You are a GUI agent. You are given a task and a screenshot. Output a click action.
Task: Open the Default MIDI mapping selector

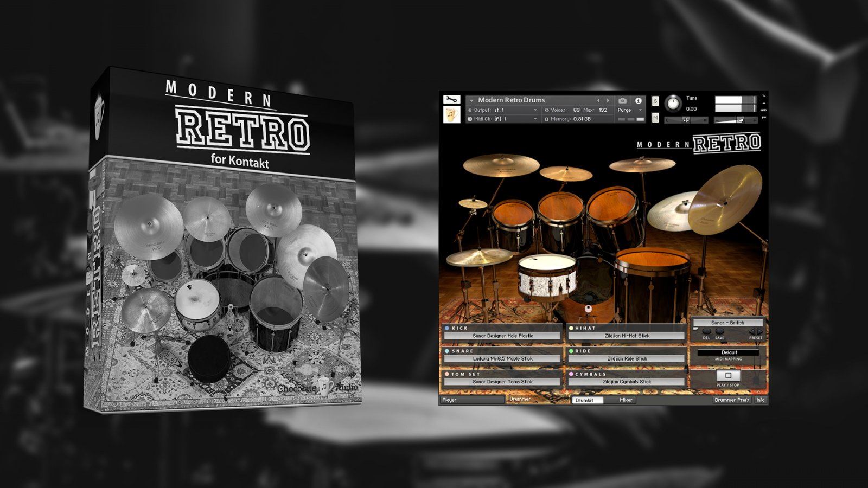(729, 352)
